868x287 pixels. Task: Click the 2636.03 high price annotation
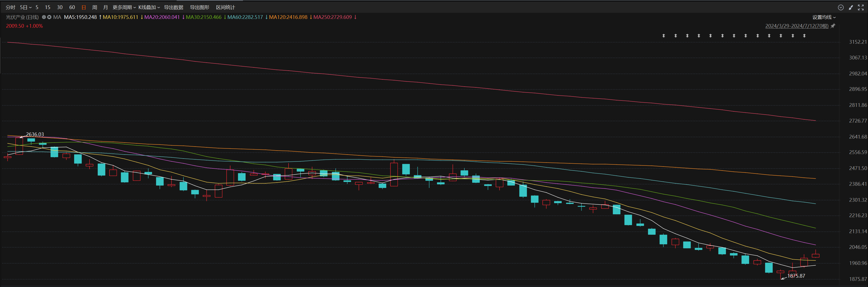pyautogui.click(x=35, y=134)
